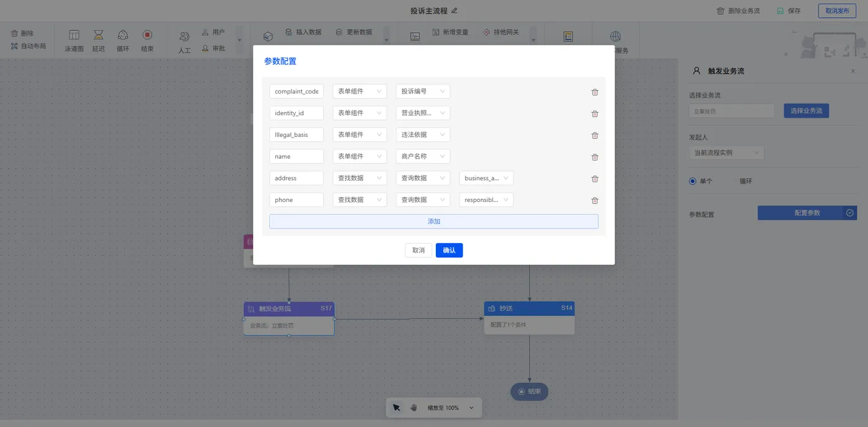Confirm dialog with 确认 button
Image resolution: width=868 pixels, height=427 pixels.
pos(449,250)
